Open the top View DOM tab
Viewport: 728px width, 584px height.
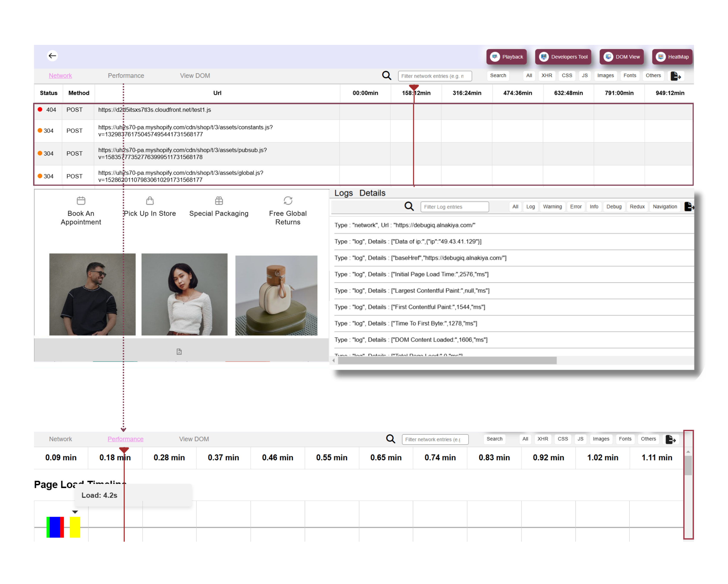tap(195, 76)
